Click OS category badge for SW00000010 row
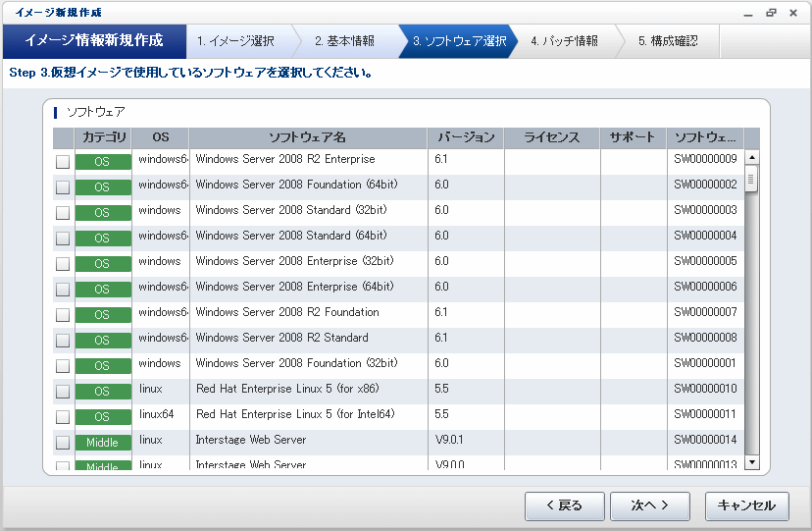Screen dimensions: 812x531 [103, 391]
